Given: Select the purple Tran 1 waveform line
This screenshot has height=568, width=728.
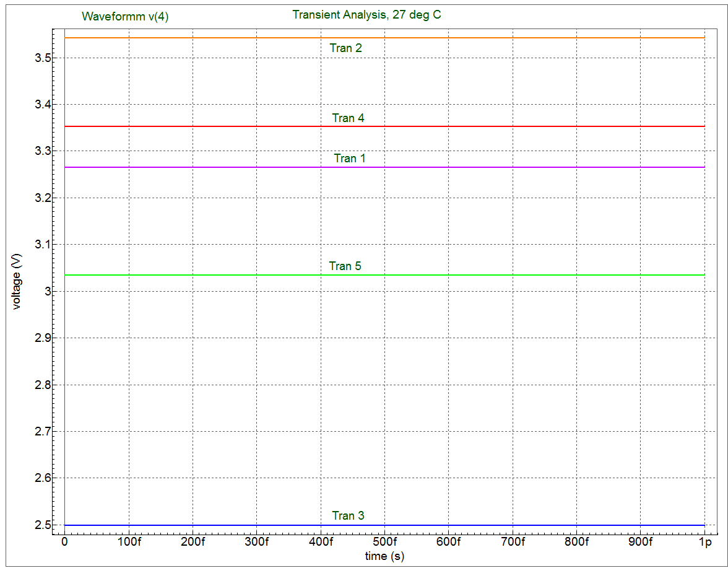Looking at the screenshot, I should click(x=384, y=167).
